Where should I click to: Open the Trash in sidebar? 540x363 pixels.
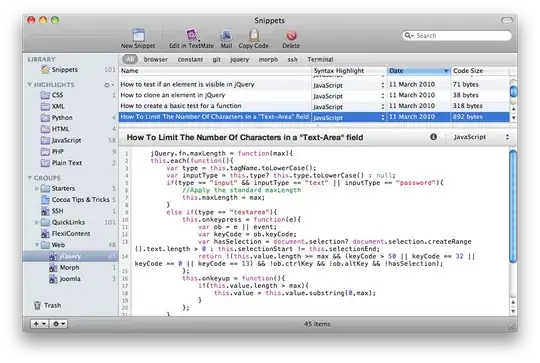pyautogui.click(x=48, y=305)
